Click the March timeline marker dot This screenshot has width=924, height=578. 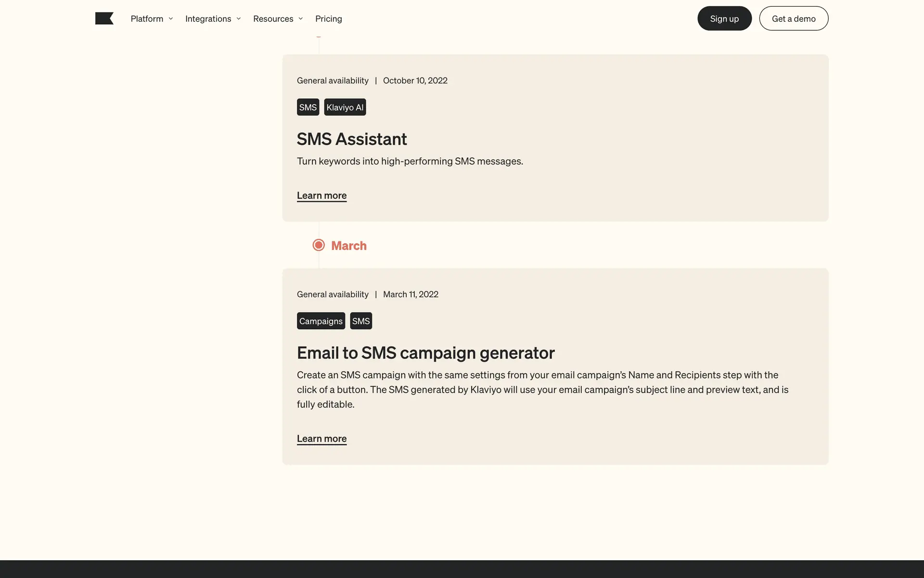click(319, 245)
